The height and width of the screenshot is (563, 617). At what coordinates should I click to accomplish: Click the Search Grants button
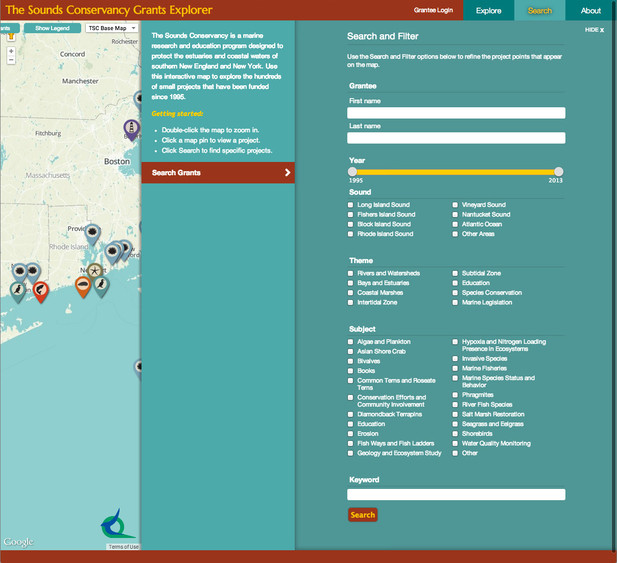coord(218,172)
